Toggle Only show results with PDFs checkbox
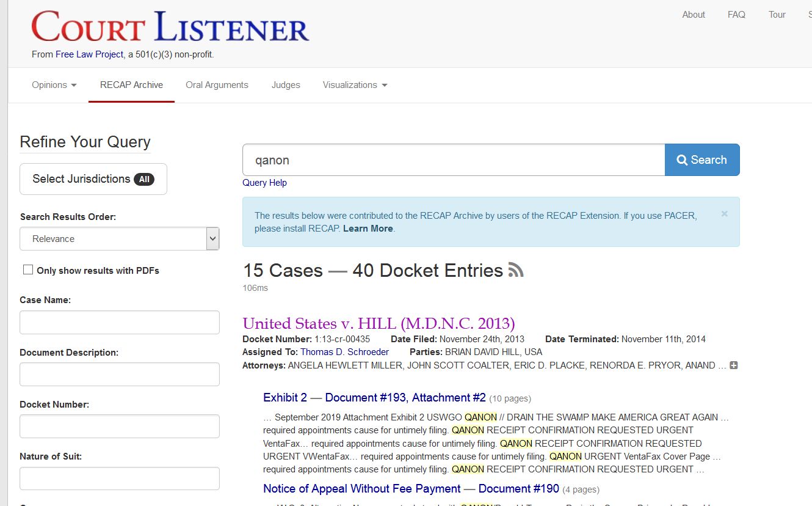 pyautogui.click(x=28, y=269)
